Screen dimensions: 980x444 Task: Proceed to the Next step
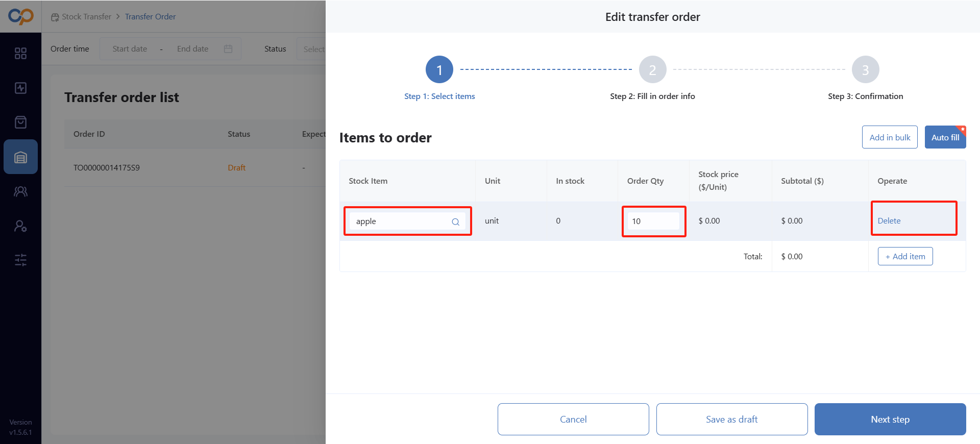click(890, 419)
